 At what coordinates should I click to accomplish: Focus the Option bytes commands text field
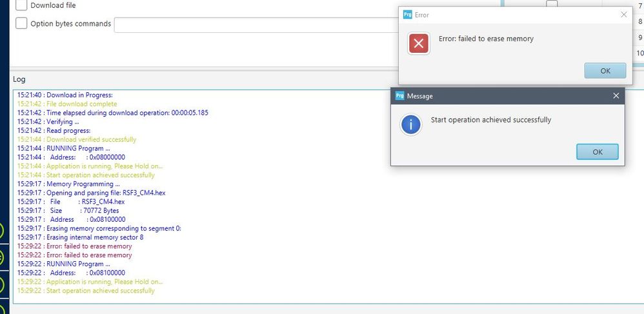[256, 25]
